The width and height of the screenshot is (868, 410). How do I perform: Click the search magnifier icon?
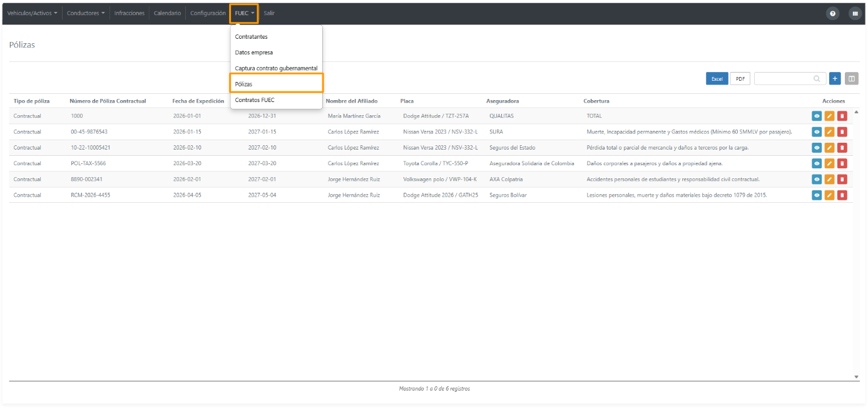point(817,79)
